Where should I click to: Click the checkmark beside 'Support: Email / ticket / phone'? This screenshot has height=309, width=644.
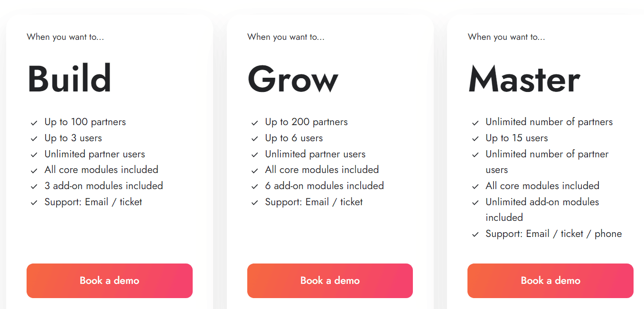[475, 234]
